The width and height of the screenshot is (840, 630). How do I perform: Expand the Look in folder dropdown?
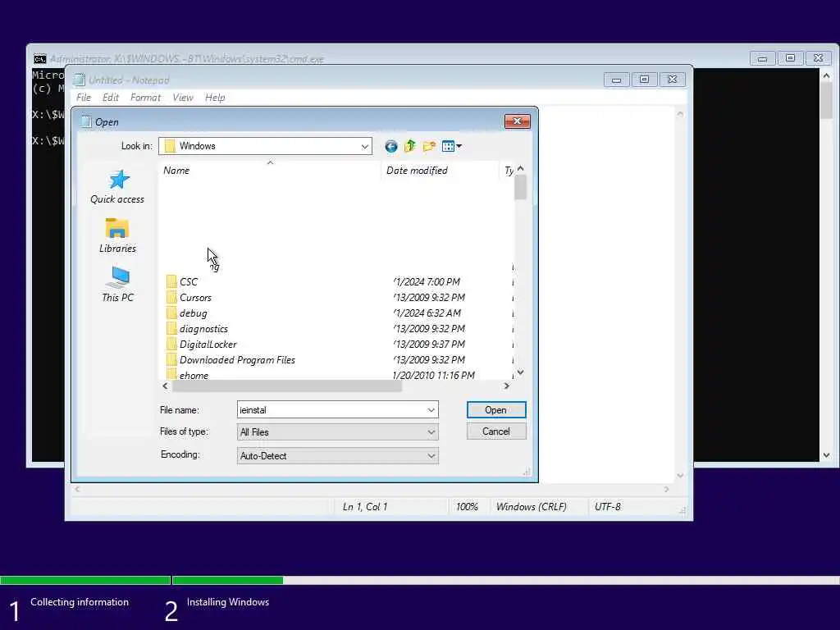click(365, 146)
